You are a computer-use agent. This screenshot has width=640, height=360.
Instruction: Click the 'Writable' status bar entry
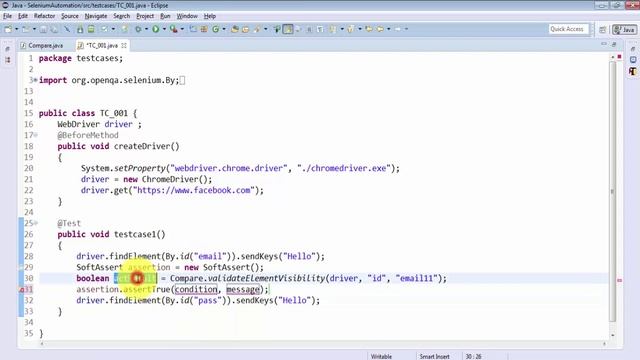tap(381, 356)
